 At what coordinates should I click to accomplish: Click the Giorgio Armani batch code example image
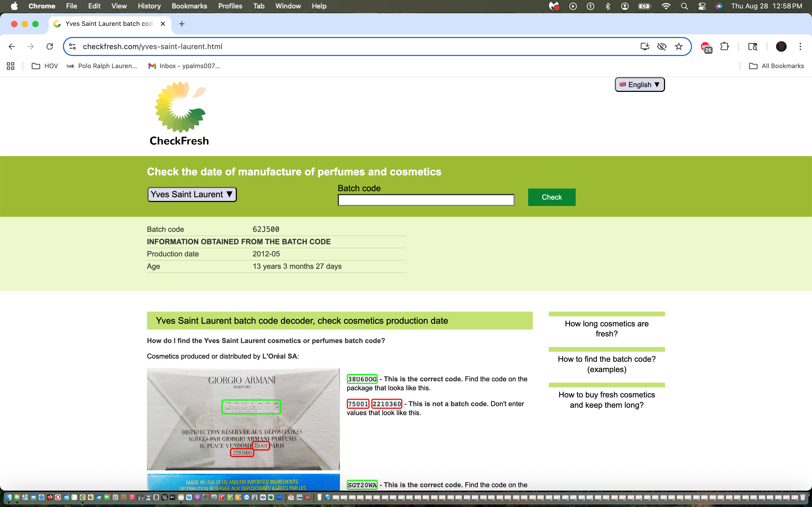click(x=243, y=419)
